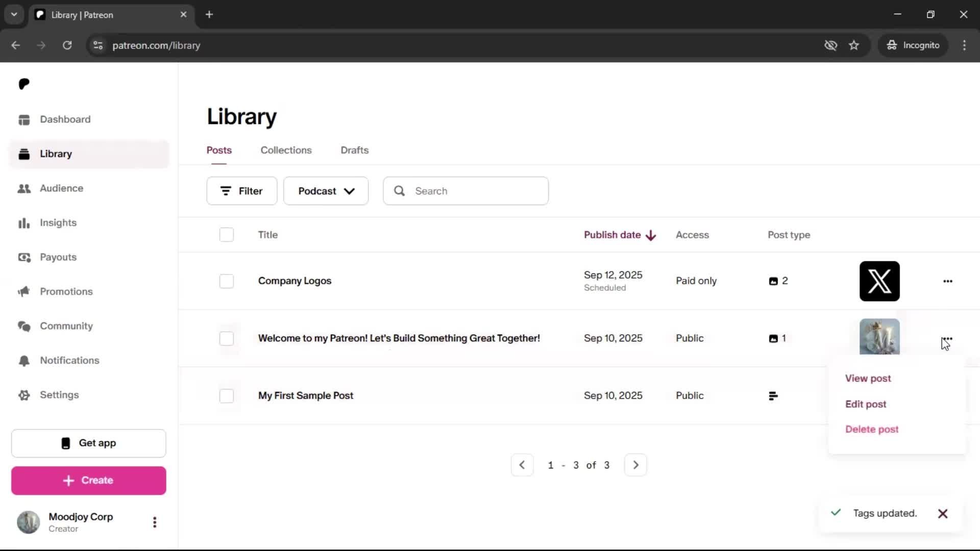This screenshot has width=980, height=551.
Task: Click the Incognito indicator
Action: pos(913,45)
